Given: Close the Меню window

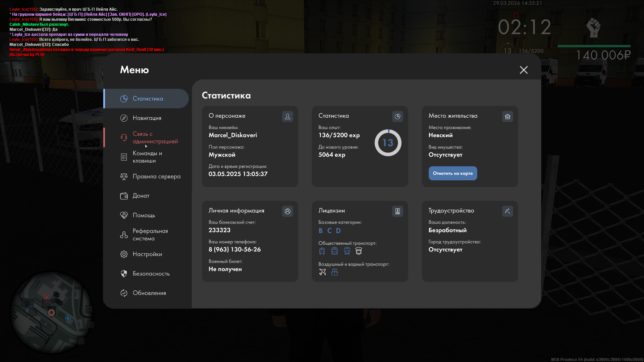Looking at the screenshot, I should click(x=524, y=70).
